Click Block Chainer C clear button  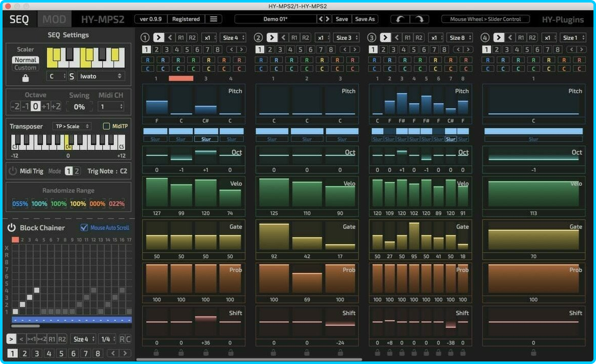click(128, 339)
